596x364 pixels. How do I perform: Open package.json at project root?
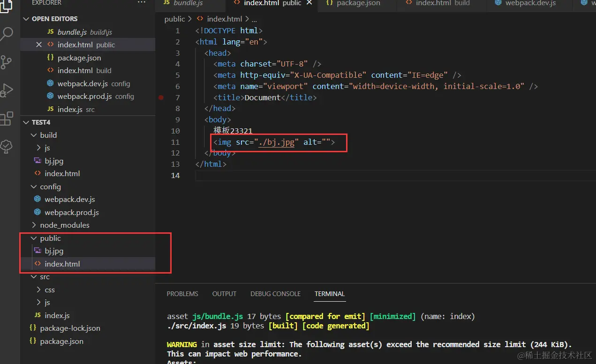pos(88,341)
